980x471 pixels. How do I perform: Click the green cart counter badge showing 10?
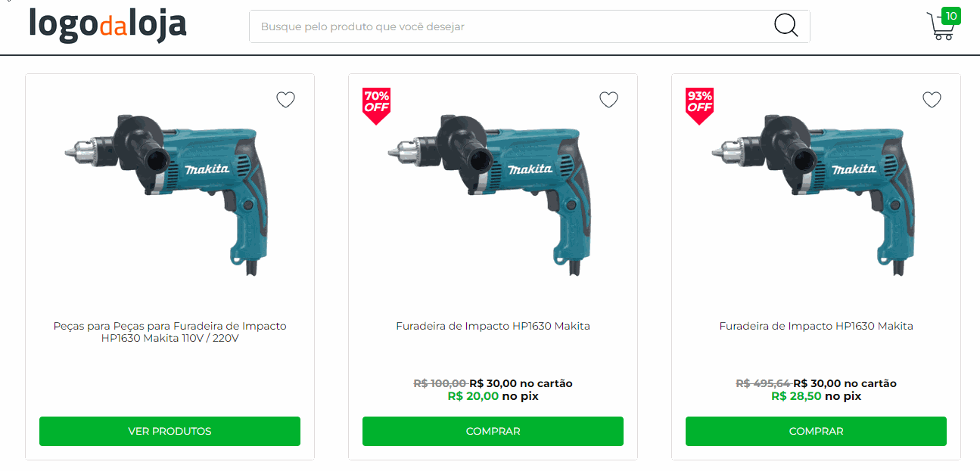951,16
